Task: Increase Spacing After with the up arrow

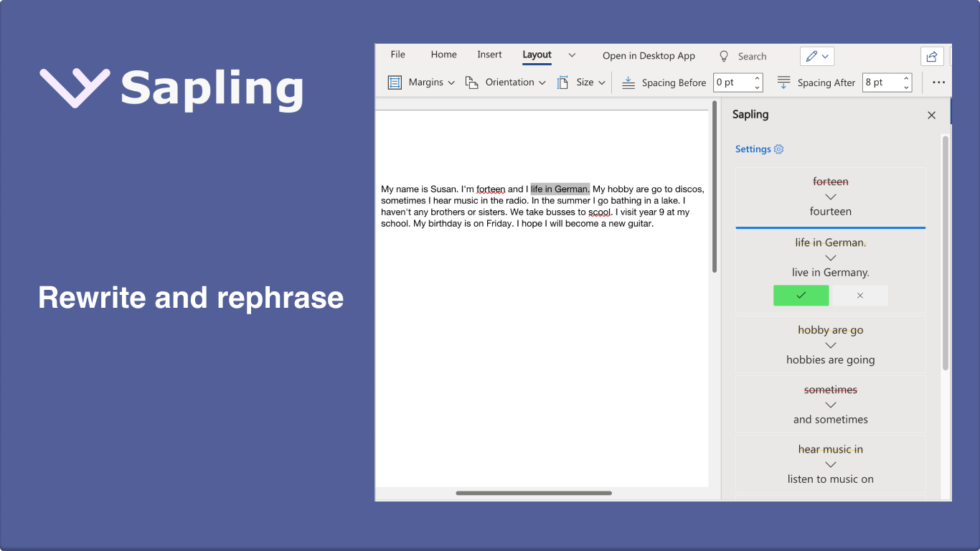Action: click(x=907, y=78)
